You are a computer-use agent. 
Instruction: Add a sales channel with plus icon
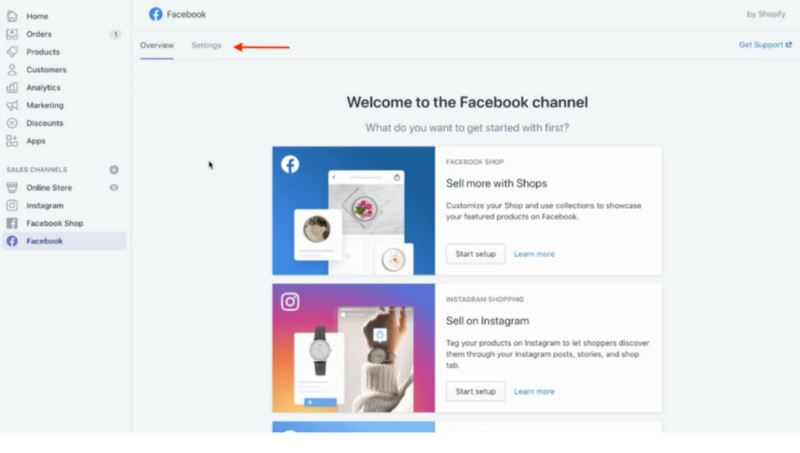click(114, 170)
